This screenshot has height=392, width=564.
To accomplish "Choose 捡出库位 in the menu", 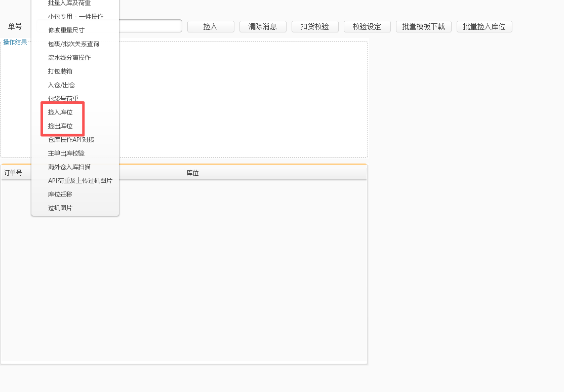I will coord(60,126).
